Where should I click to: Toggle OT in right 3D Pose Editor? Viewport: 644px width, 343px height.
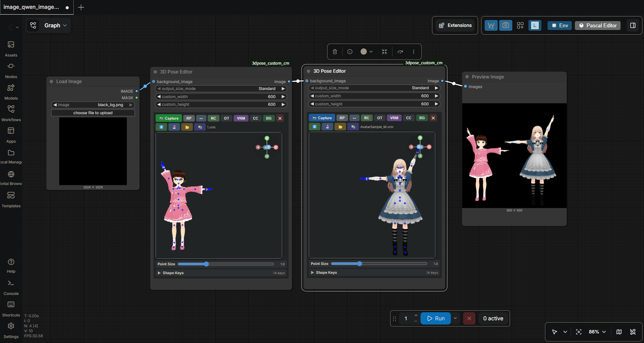coord(380,118)
